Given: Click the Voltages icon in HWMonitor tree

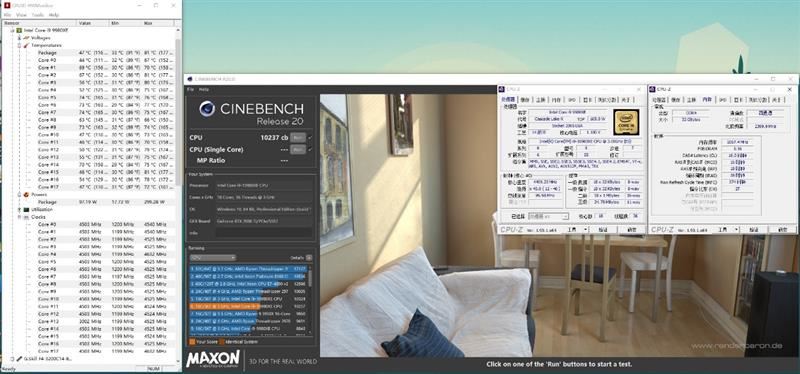Looking at the screenshot, I should (x=26, y=38).
